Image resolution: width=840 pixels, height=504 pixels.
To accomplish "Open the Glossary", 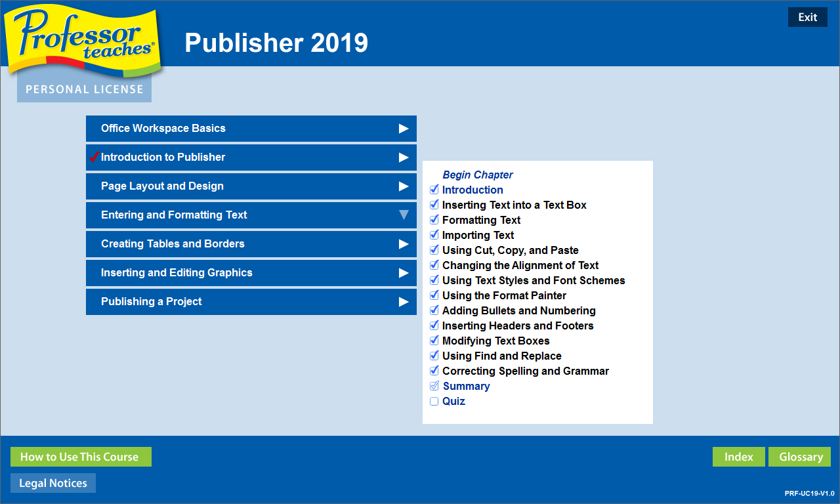I will tap(799, 457).
